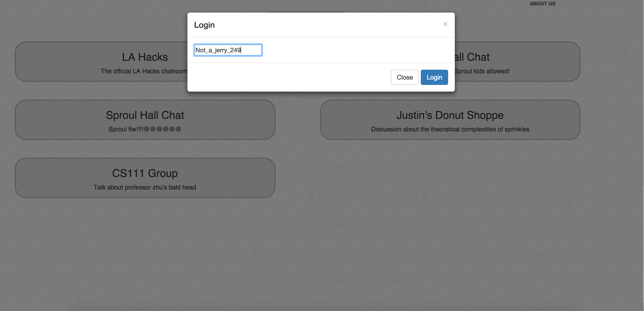Click the username field containing Not_a_jerry_249
This screenshot has width=644, height=311.
click(228, 50)
